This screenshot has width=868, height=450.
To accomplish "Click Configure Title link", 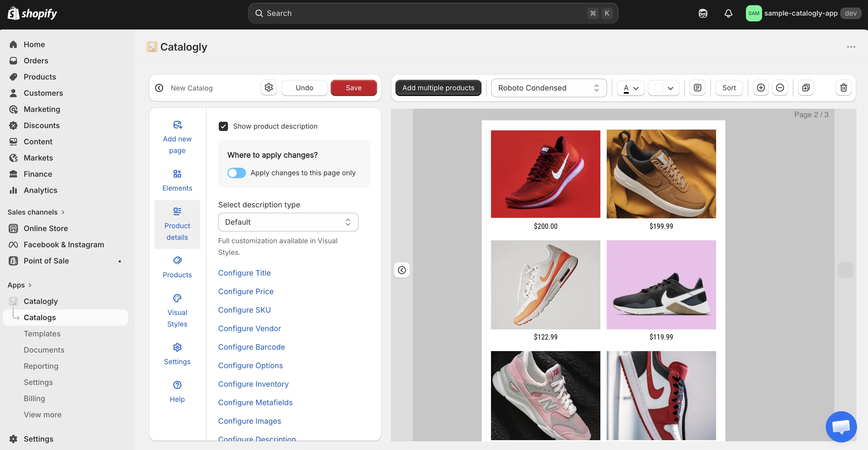I will [x=244, y=273].
